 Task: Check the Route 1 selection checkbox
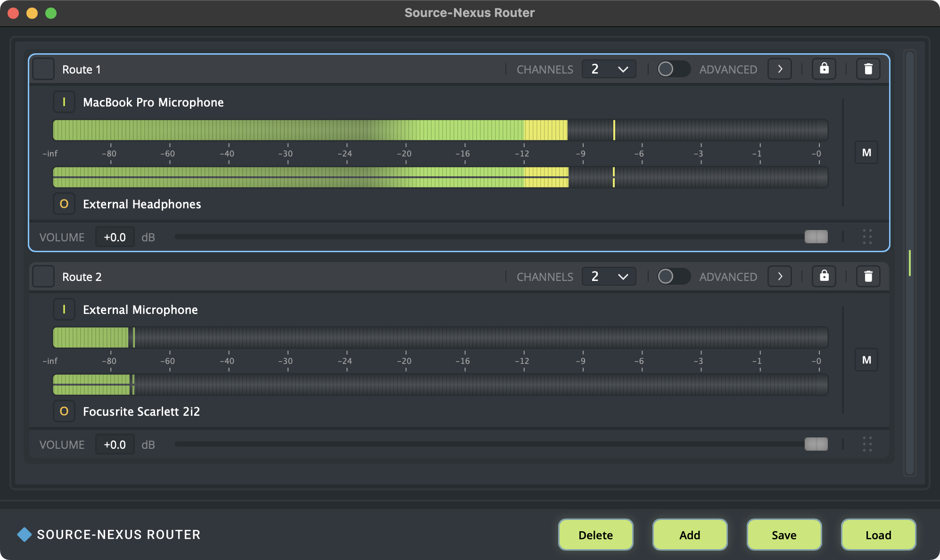44,69
